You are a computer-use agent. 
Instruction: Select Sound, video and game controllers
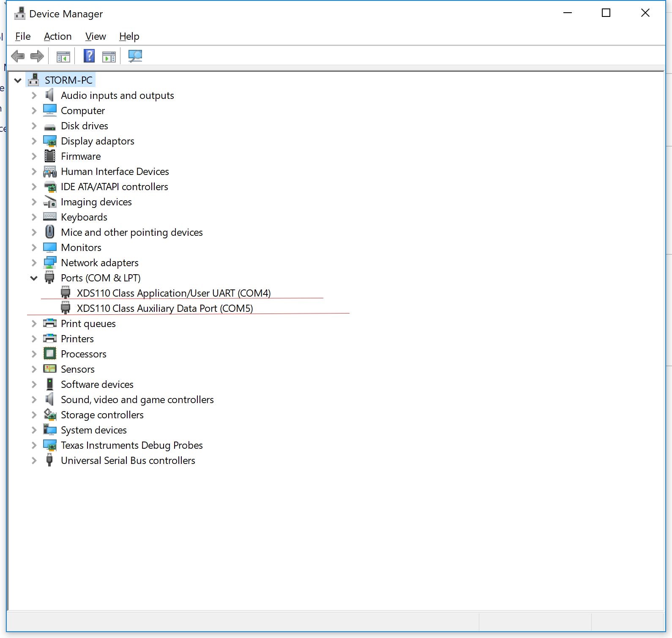(137, 400)
